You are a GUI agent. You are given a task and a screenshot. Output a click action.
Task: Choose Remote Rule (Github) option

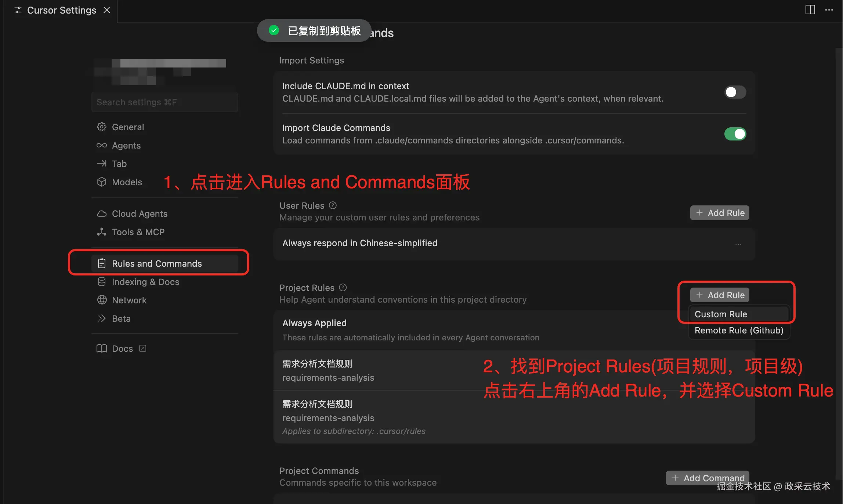click(739, 330)
